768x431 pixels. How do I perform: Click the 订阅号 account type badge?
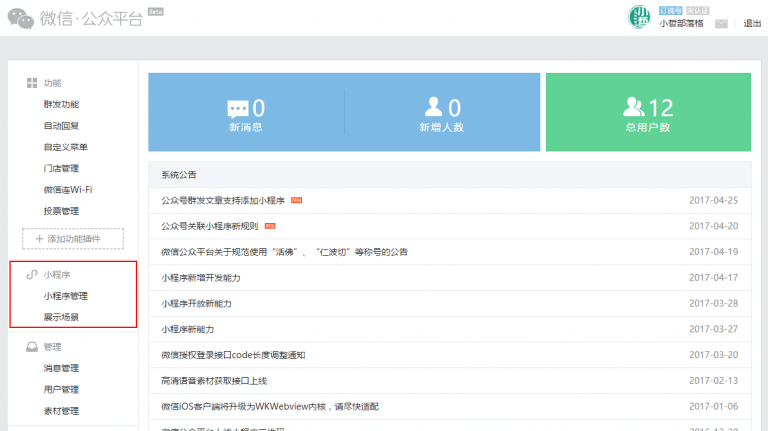click(x=671, y=10)
